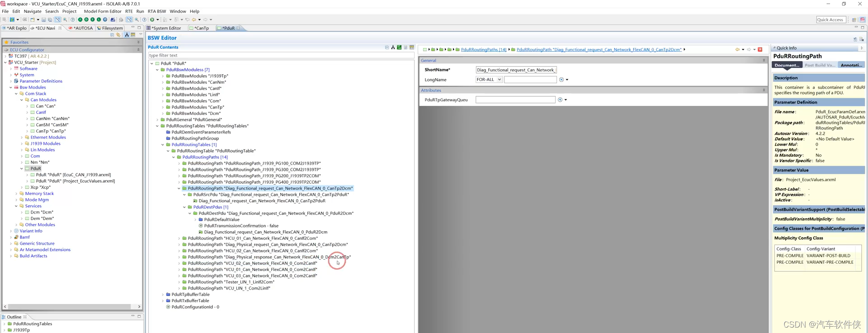Collapse the PduRBswModules [7] node

click(157, 70)
